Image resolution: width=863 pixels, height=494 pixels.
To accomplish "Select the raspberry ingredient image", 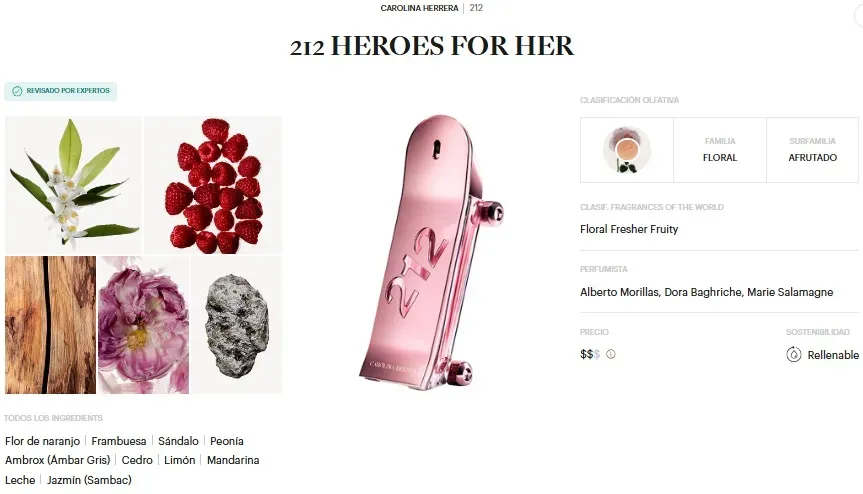I will (213, 185).
